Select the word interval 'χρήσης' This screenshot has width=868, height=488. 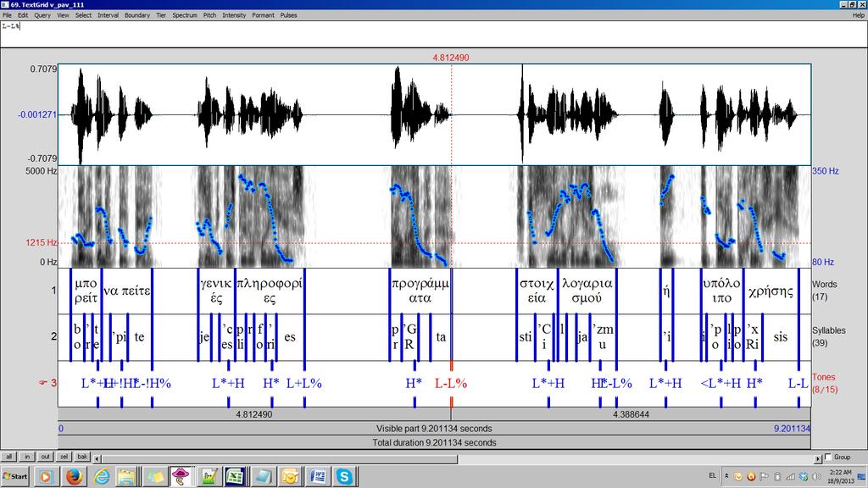point(771,291)
